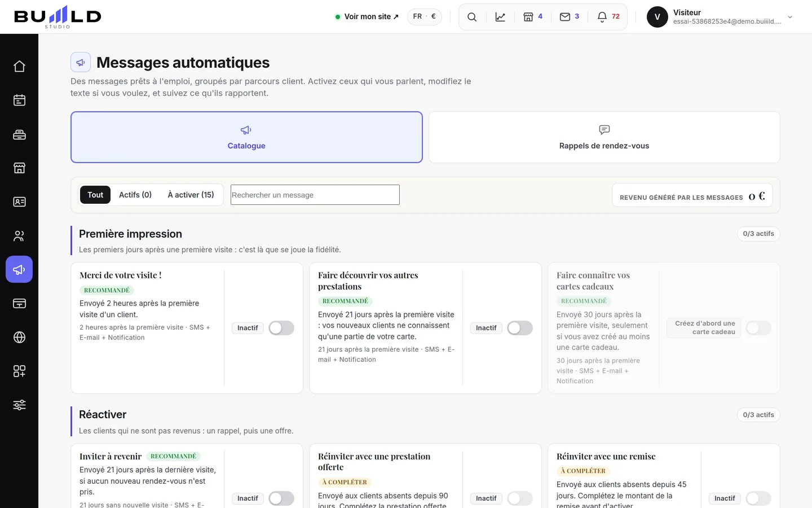
Task: Open the shop storefront sidebar icon
Action: click(x=19, y=168)
